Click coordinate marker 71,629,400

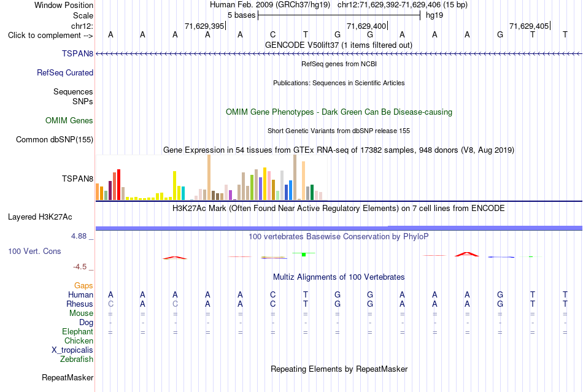pyautogui.click(x=366, y=26)
